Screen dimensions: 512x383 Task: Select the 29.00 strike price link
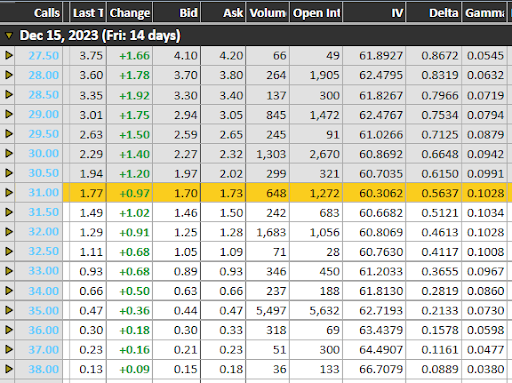(x=44, y=114)
